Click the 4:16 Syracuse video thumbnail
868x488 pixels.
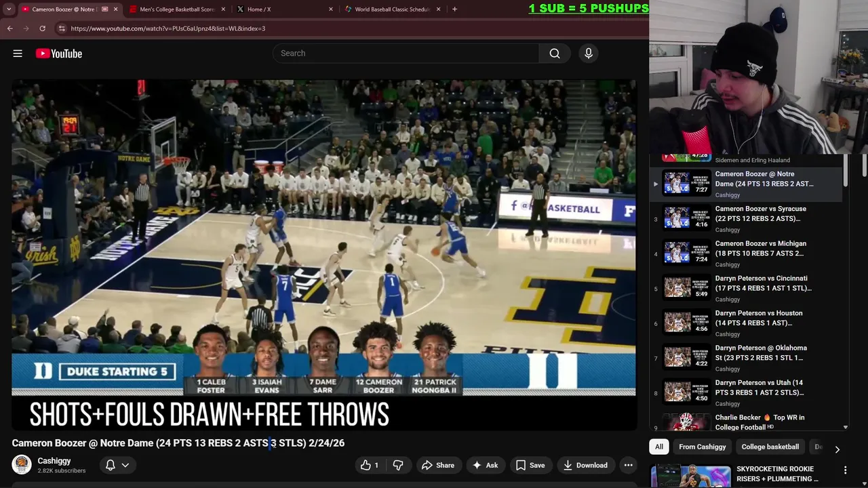point(687,218)
